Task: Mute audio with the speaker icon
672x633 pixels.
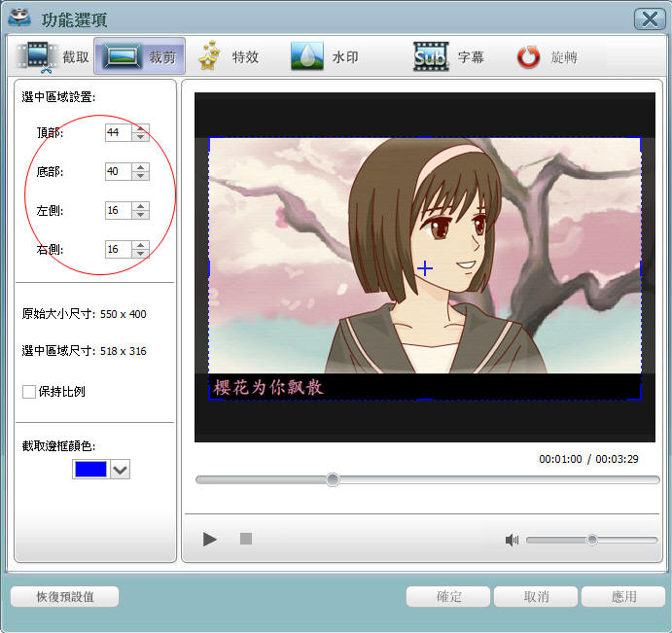Action: coord(512,540)
